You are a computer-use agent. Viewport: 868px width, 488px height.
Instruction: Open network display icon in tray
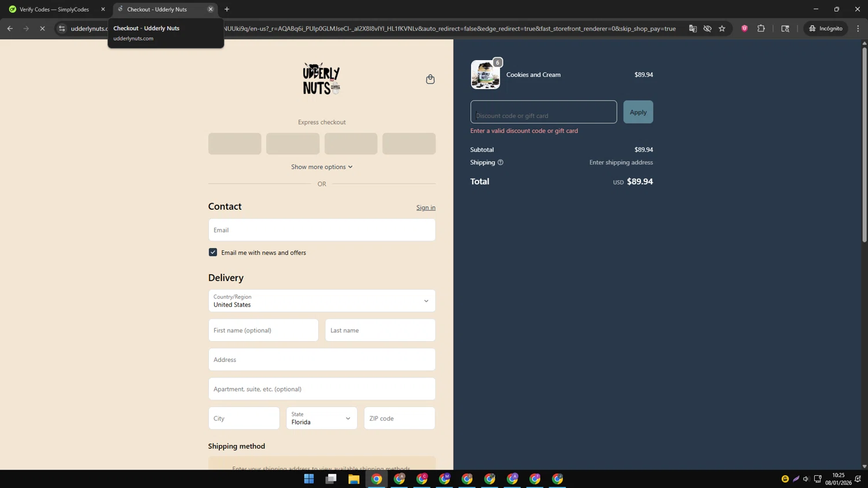[818, 479]
